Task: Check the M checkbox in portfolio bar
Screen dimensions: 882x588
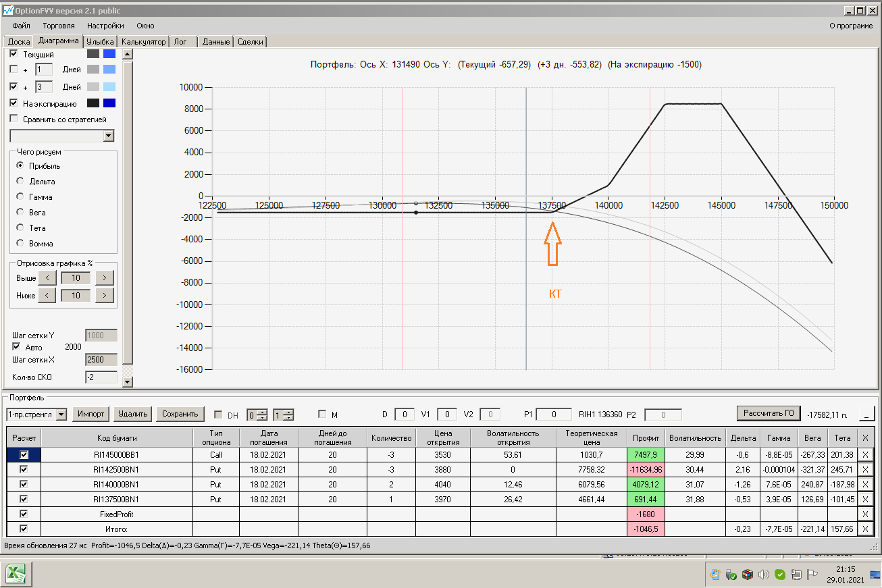Action: click(322, 415)
